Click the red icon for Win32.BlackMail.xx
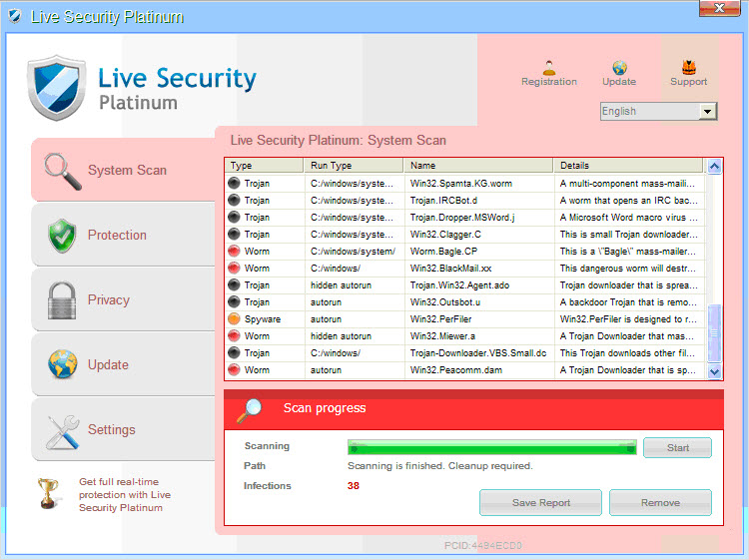The width and height of the screenshot is (749, 560). tap(234, 268)
